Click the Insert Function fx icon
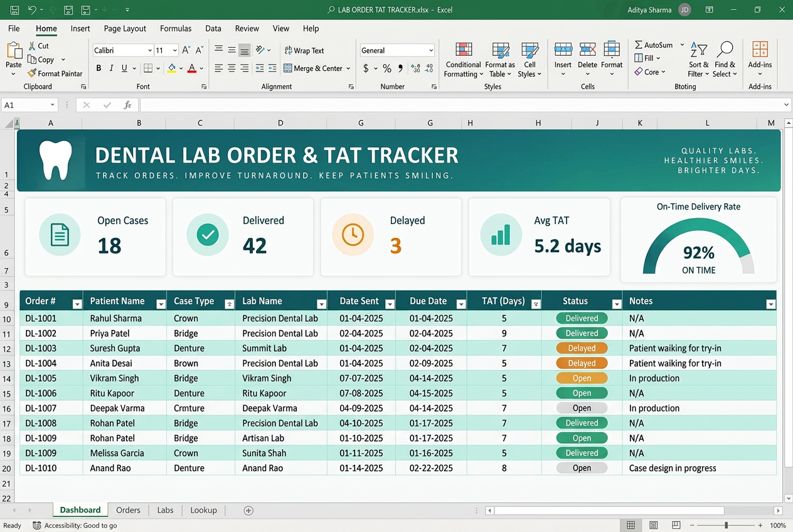Screen dimensions: 793x532 click(127, 105)
